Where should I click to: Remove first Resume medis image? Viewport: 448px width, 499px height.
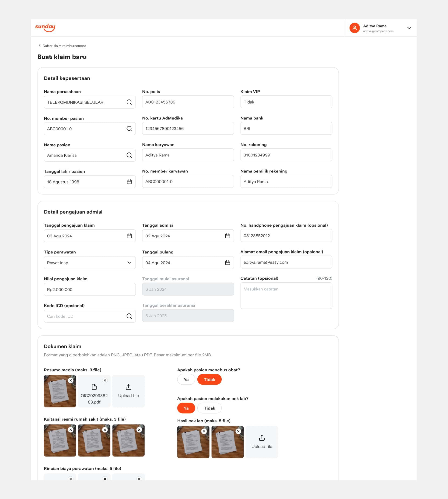[71, 381]
